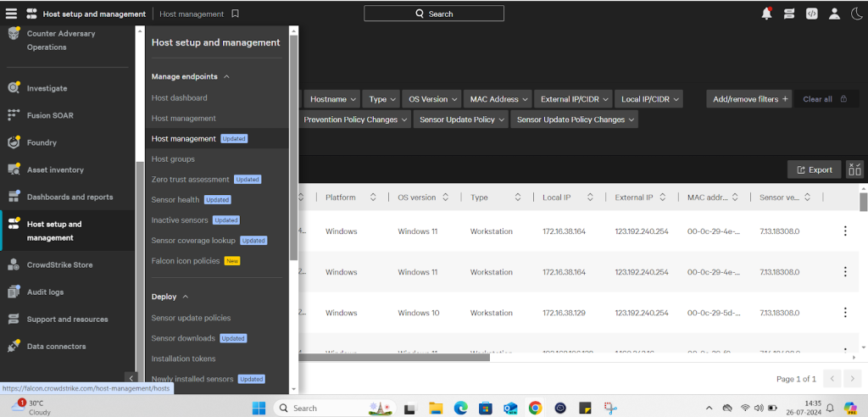
Task: Click the Fusion SOAR sidebar icon
Action: (x=14, y=115)
